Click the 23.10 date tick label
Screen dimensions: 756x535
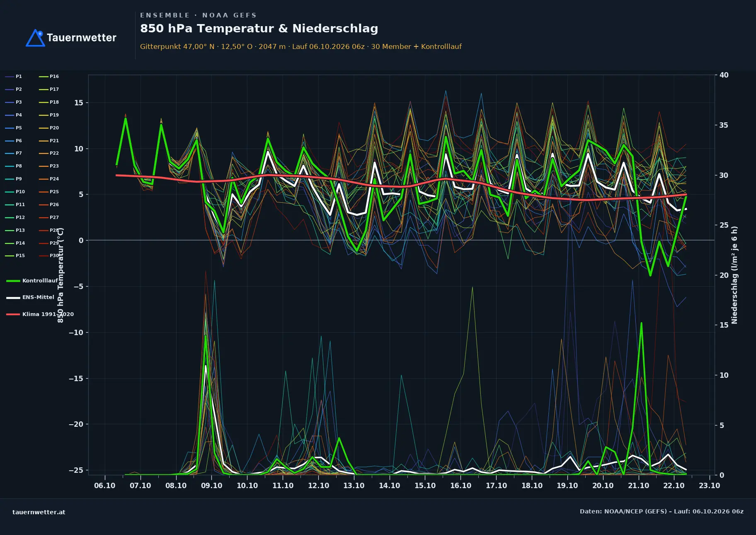710,486
